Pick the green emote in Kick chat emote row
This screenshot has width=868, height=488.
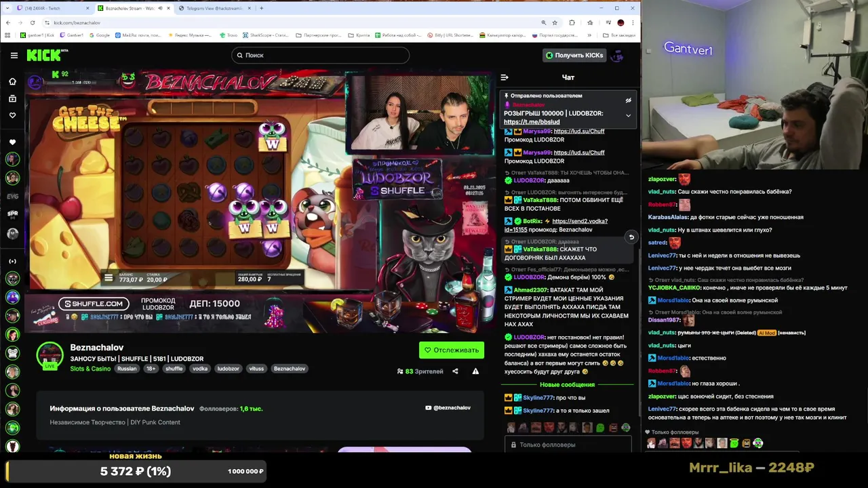[600, 428]
